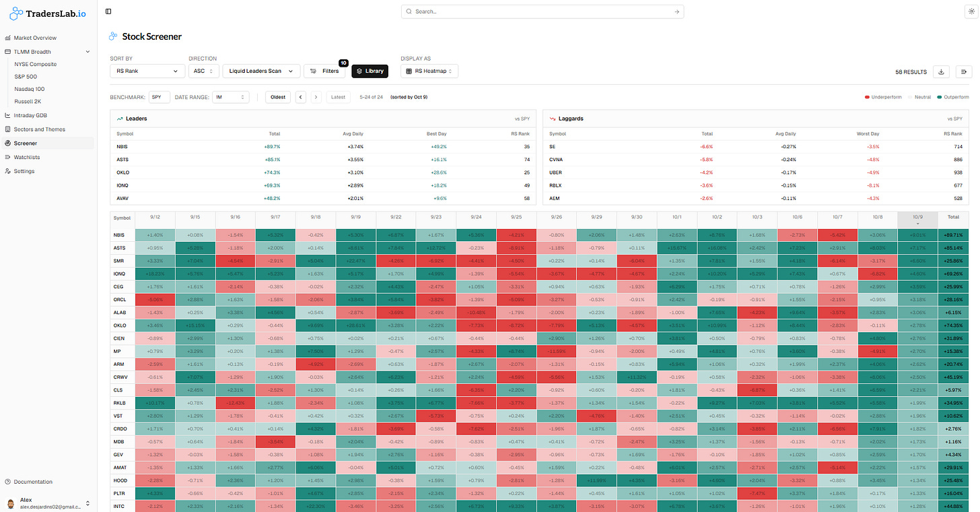Select OKLO in the Leaders table
The image size is (980, 512).
122,172
